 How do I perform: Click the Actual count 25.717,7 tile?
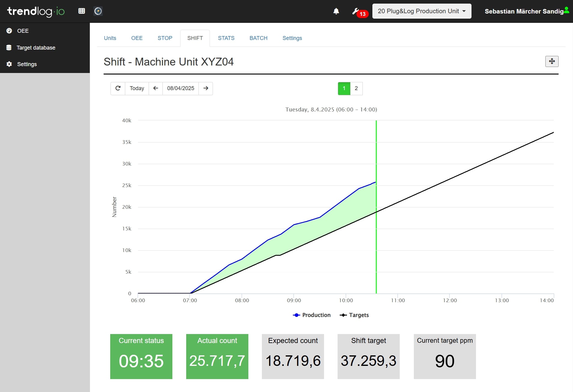coord(217,357)
